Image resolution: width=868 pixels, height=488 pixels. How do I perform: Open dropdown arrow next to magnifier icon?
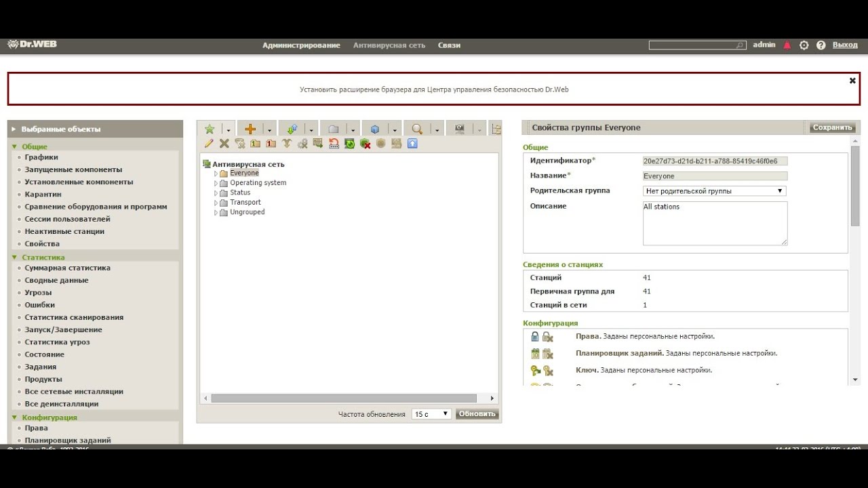pos(437,130)
